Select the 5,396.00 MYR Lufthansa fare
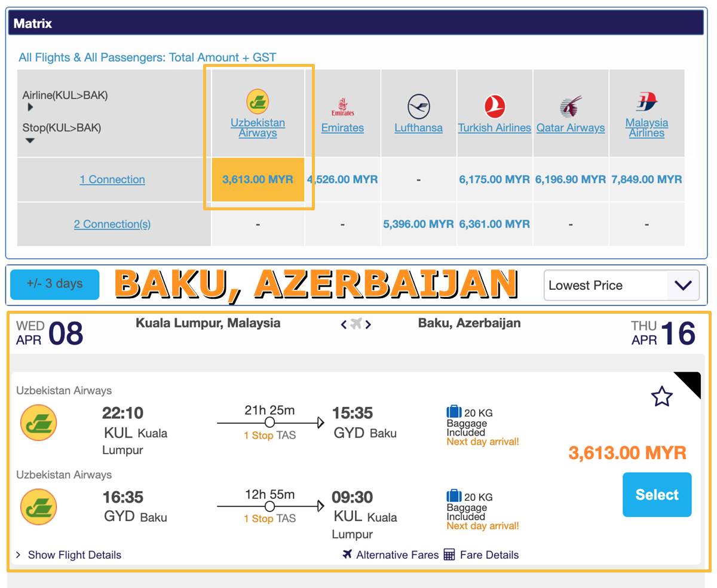 tap(419, 224)
